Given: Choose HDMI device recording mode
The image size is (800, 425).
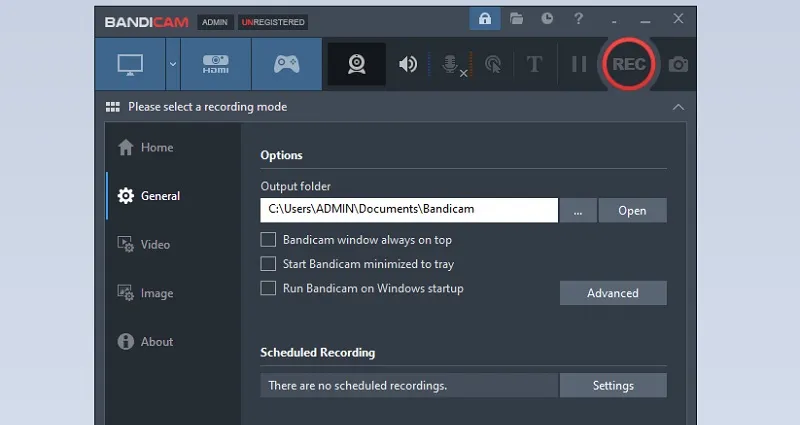Looking at the screenshot, I should (216, 64).
